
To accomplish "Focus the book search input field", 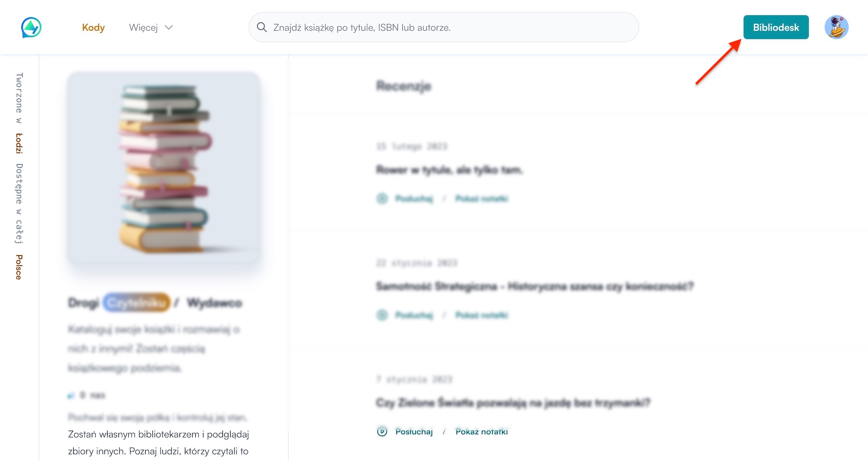I will [452, 28].
